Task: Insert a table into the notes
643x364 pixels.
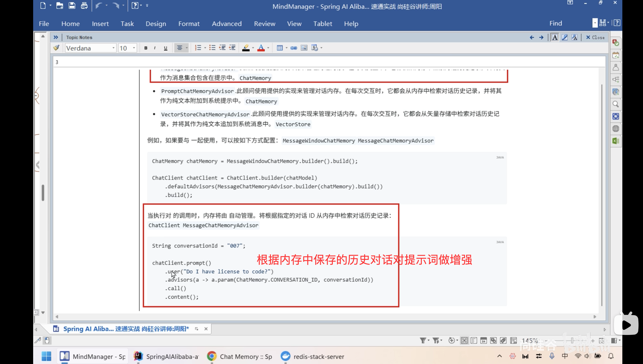Action: pyautogui.click(x=280, y=48)
